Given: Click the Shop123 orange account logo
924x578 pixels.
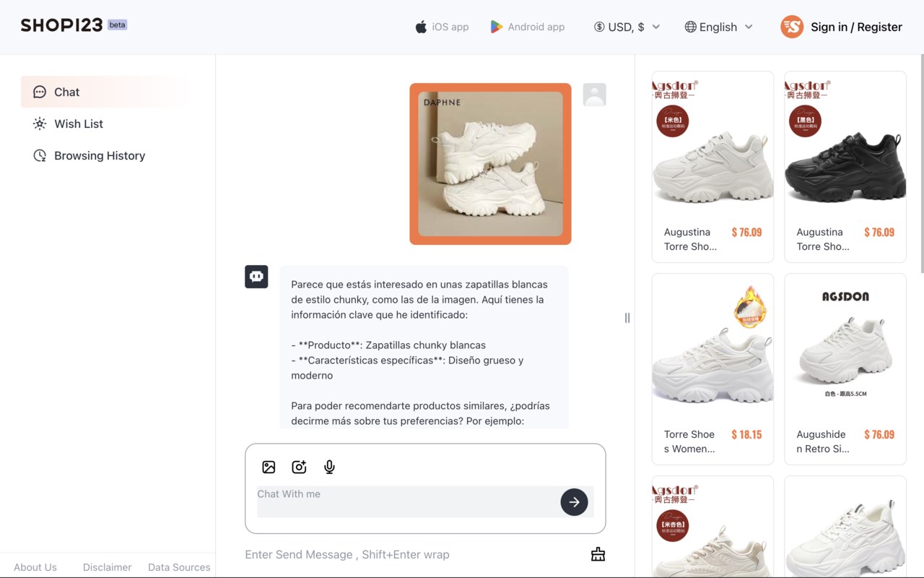Looking at the screenshot, I should (792, 27).
